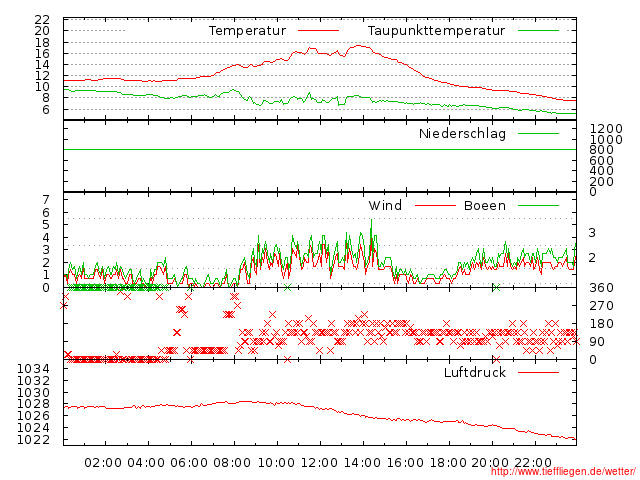Click the 1024 pressure axis value
Screen dimensions: 640x480
(33, 428)
